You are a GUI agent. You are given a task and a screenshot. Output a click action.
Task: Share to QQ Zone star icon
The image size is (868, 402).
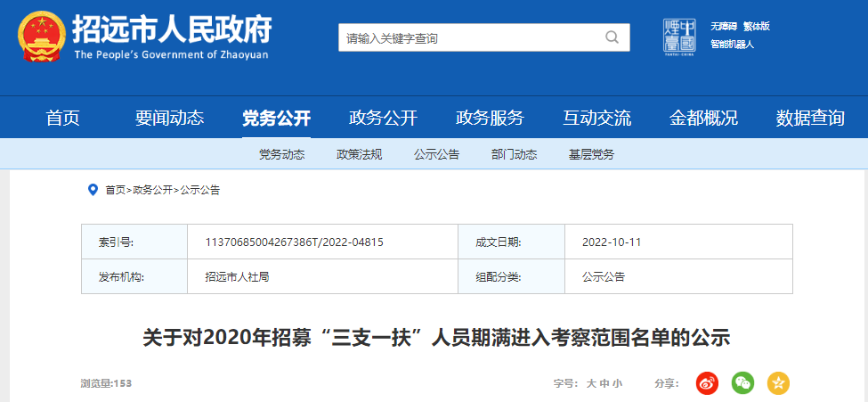tap(778, 383)
